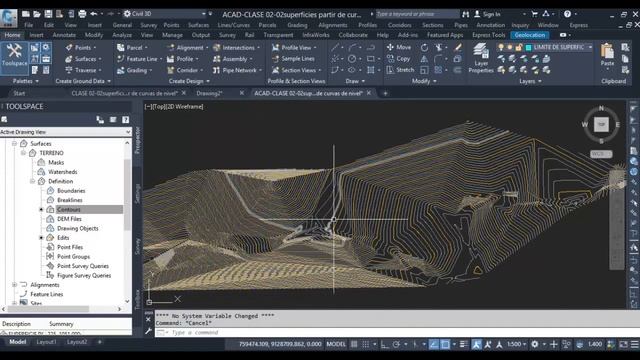The image size is (640, 360).
Task: Switch to the Layout1 tab
Action: pos(47,342)
